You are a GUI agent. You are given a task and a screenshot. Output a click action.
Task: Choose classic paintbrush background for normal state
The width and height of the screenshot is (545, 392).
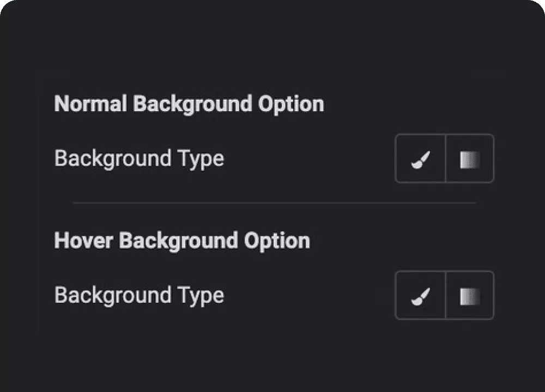pyautogui.click(x=420, y=158)
